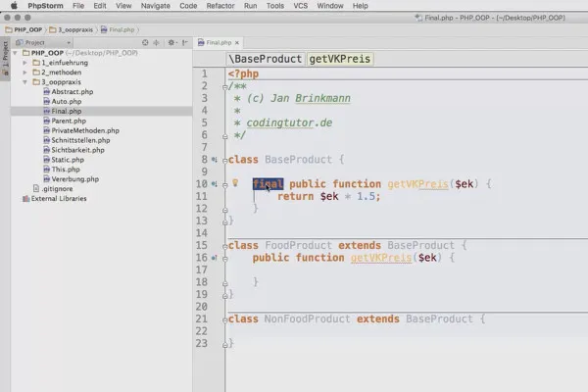Click getVKPreis on line 16
Image resolution: width=588 pixels, height=392 pixels.
[x=381, y=258]
